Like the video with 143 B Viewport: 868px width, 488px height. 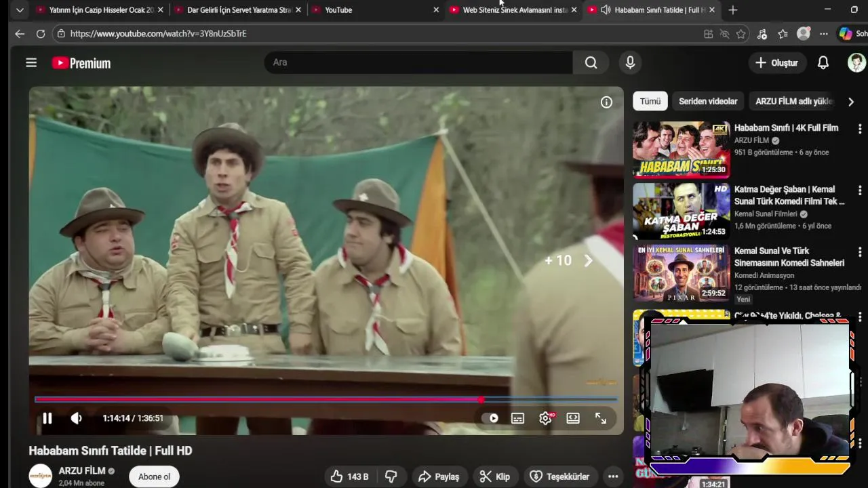point(349,476)
